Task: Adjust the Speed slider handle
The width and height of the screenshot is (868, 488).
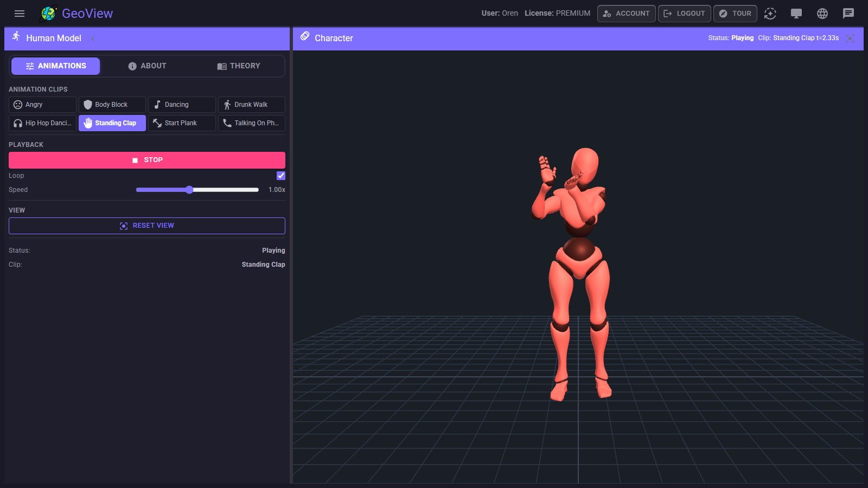Action: click(189, 190)
